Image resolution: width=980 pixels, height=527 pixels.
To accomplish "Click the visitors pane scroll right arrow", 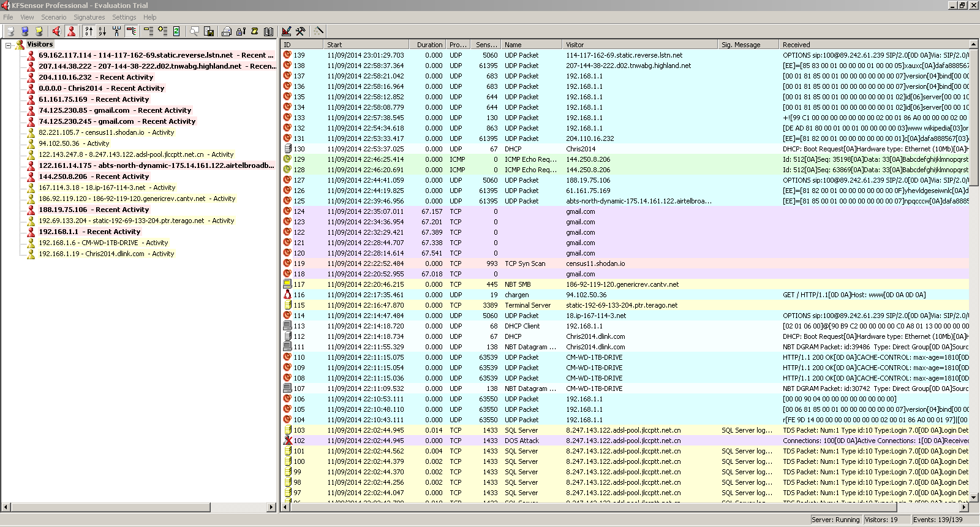I will point(271,507).
